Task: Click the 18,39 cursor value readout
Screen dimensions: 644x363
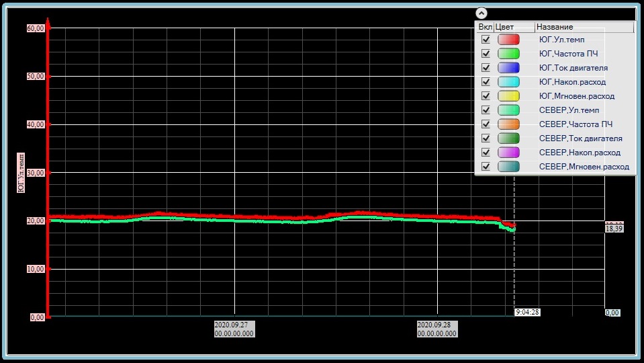Action: [x=614, y=229]
